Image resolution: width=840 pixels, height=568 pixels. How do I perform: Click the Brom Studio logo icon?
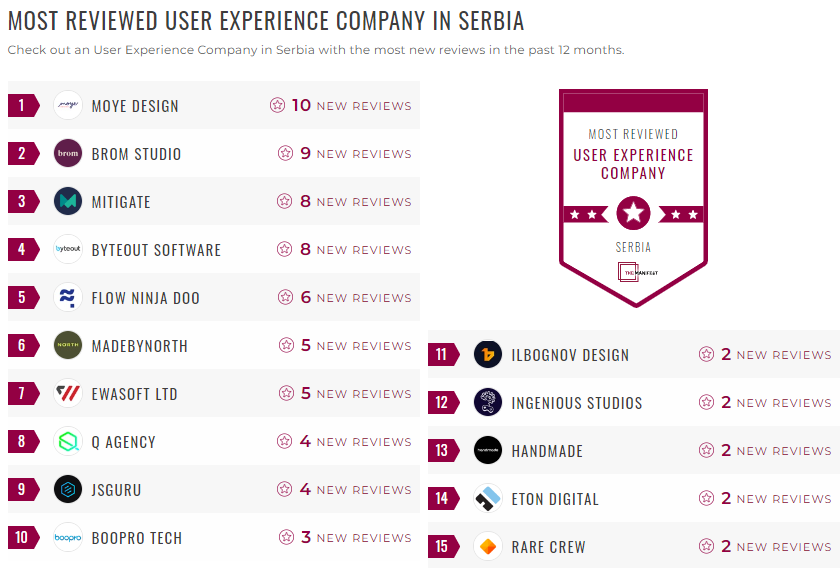coord(68,153)
